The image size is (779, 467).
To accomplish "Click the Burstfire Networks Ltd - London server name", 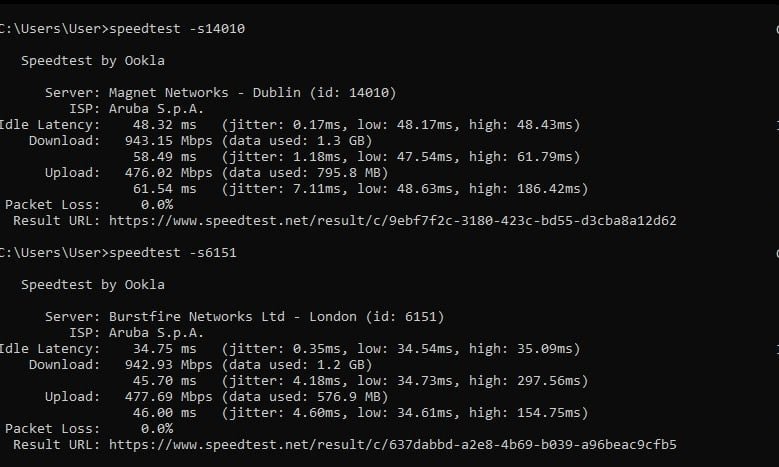I will pyautogui.click(x=232, y=317).
